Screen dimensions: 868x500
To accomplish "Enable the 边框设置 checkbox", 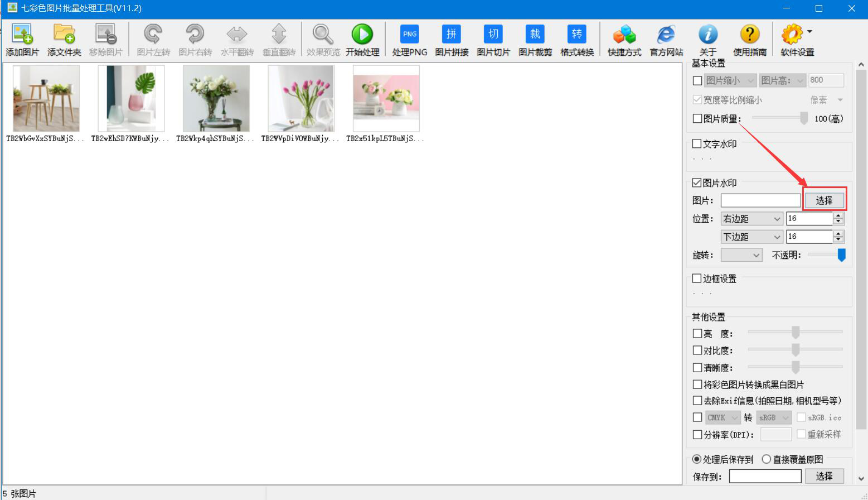I will 697,278.
